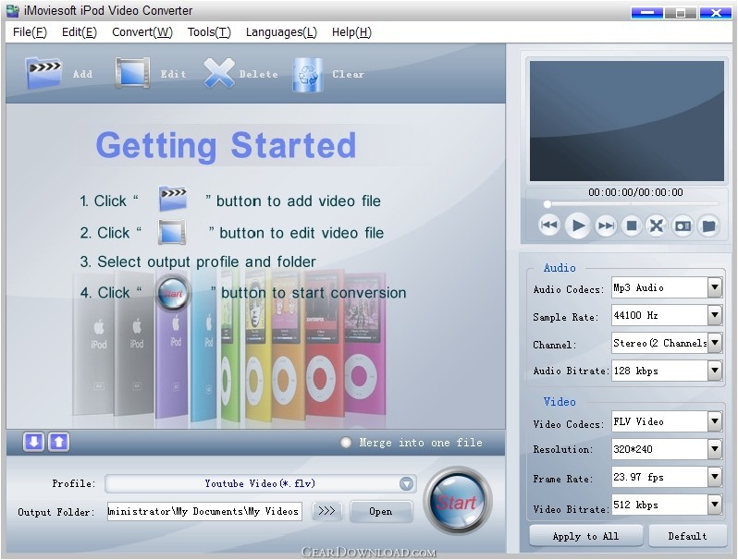
Task: Click the Default settings button
Action: [687, 536]
